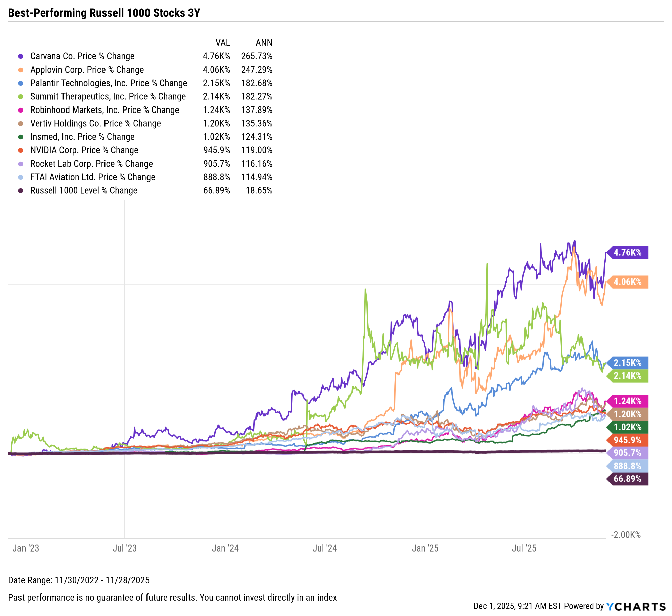Click the Applovin Corp. orange legend dot

21,70
